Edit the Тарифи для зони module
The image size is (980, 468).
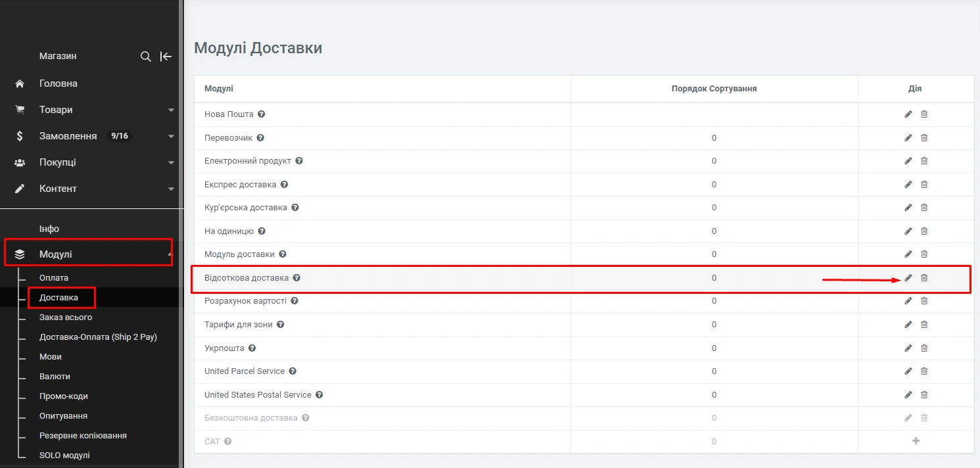coord(908,325)
